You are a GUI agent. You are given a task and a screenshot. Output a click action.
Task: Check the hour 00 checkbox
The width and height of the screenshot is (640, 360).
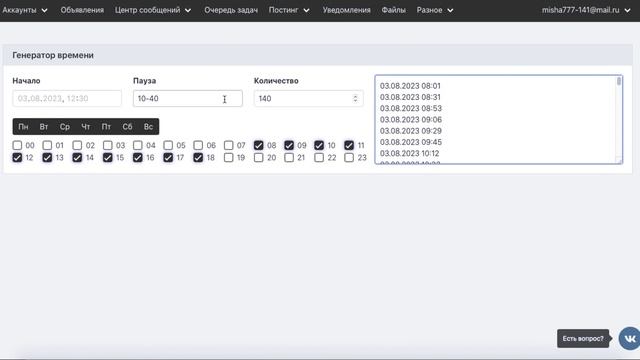[x=17, y=145]
